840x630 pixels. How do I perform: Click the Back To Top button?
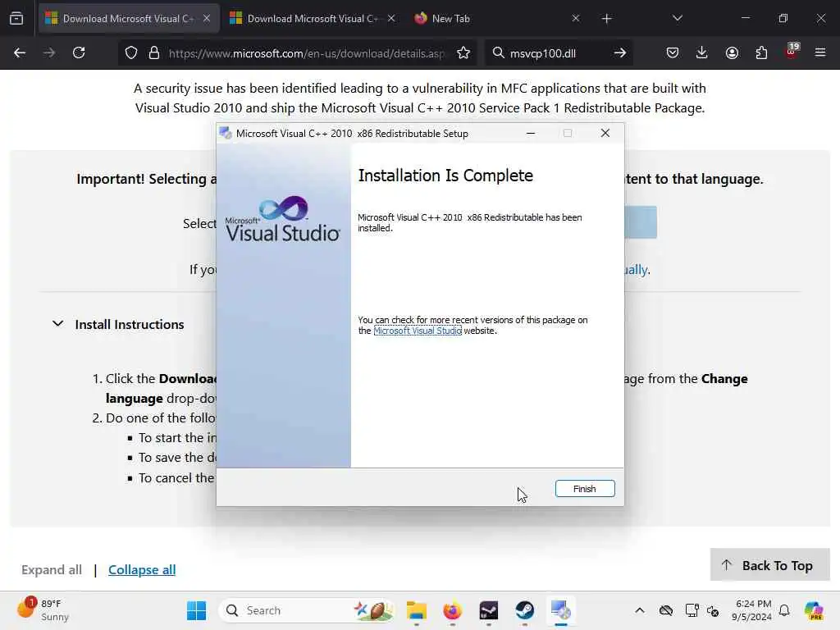(769, 564)
